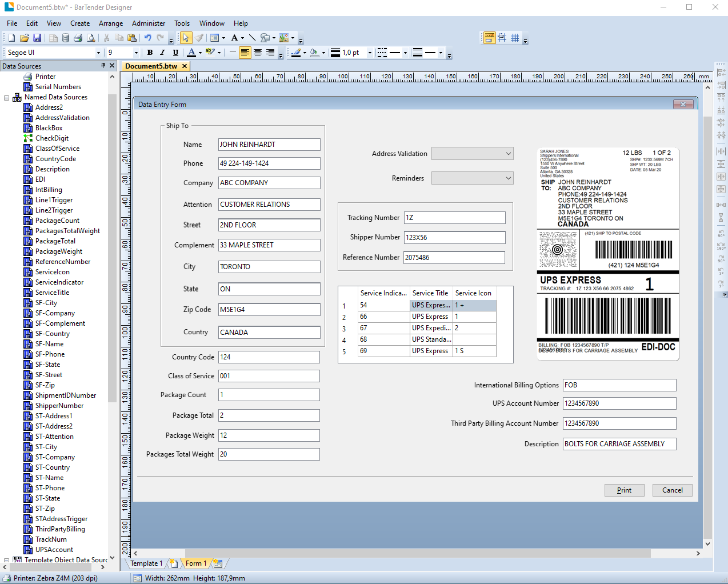Pick the format painter brush tool
This screenshot has width=728, height=584.
coord(199,38)
